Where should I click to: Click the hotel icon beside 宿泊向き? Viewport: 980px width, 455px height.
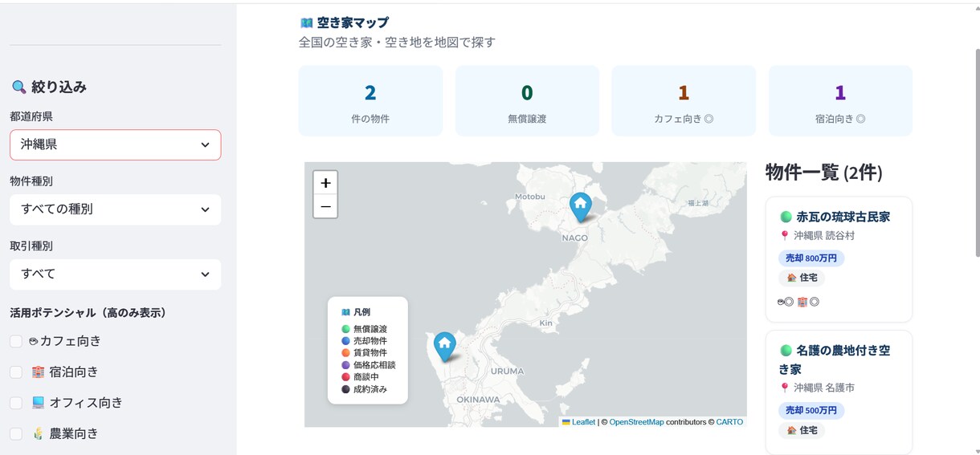click(x=38, y=372)
